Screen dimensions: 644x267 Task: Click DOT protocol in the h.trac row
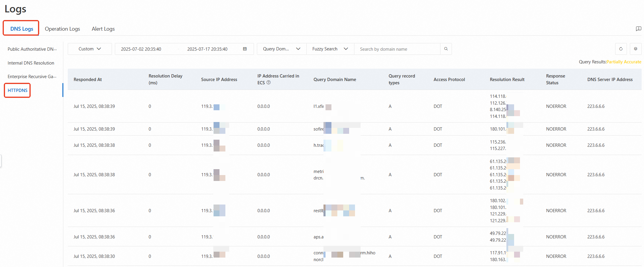438,145
